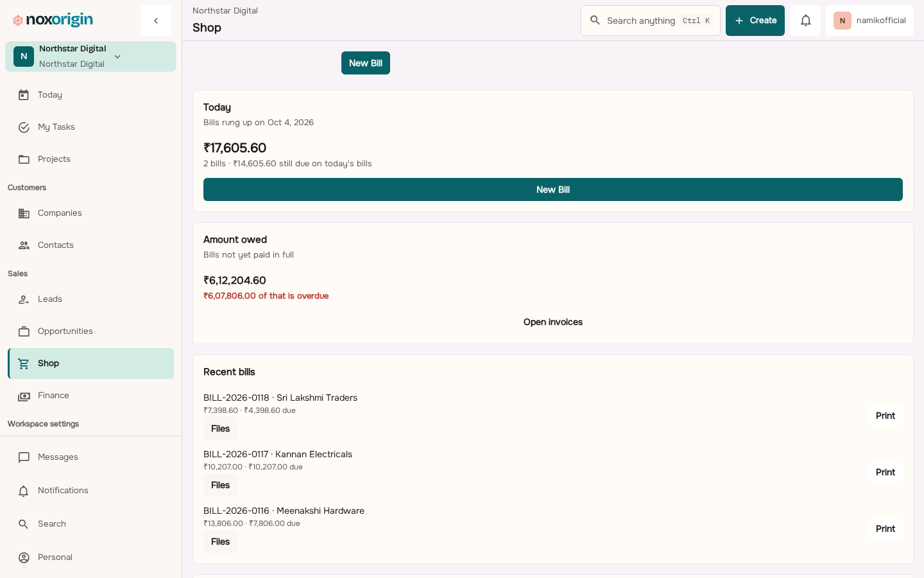This screenshot has width=924, height=578.
Task: Open Files for BILL-2026-0117
Action: pyautogui.click(x=220, y=485)
